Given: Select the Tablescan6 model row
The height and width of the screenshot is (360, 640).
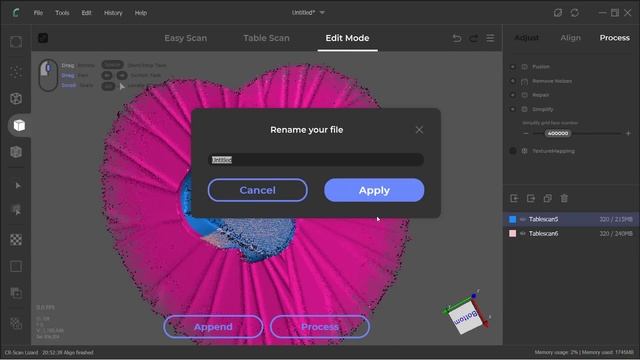Looking at the screenshot, I should click(571, 233).
